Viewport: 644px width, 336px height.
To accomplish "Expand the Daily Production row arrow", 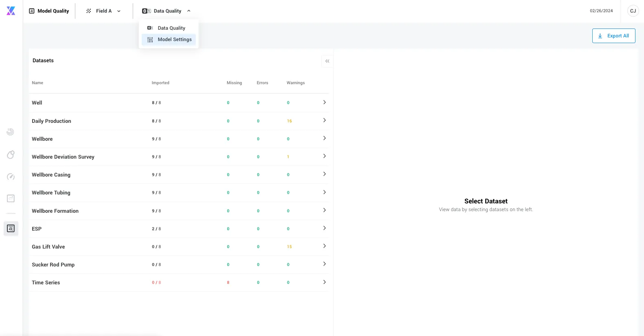I will click(324, 120).
